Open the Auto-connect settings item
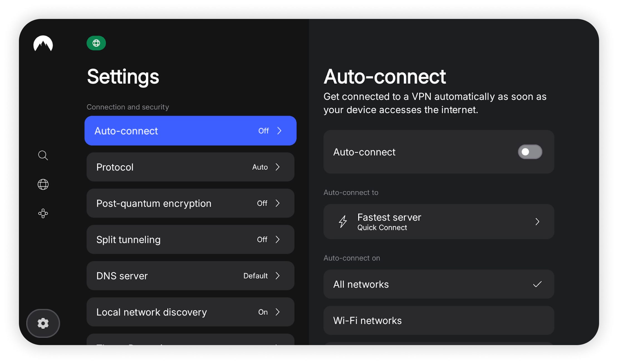Screen dimensions: 618x364 [190, 131]
